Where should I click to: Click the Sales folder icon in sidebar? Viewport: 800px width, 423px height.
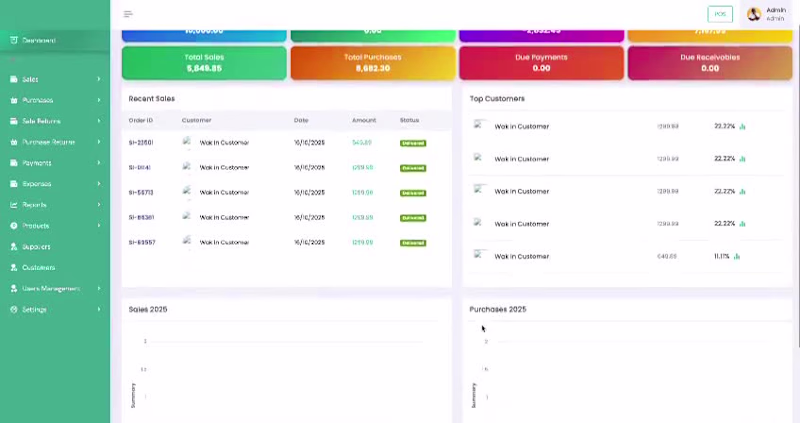coord(14,79)
